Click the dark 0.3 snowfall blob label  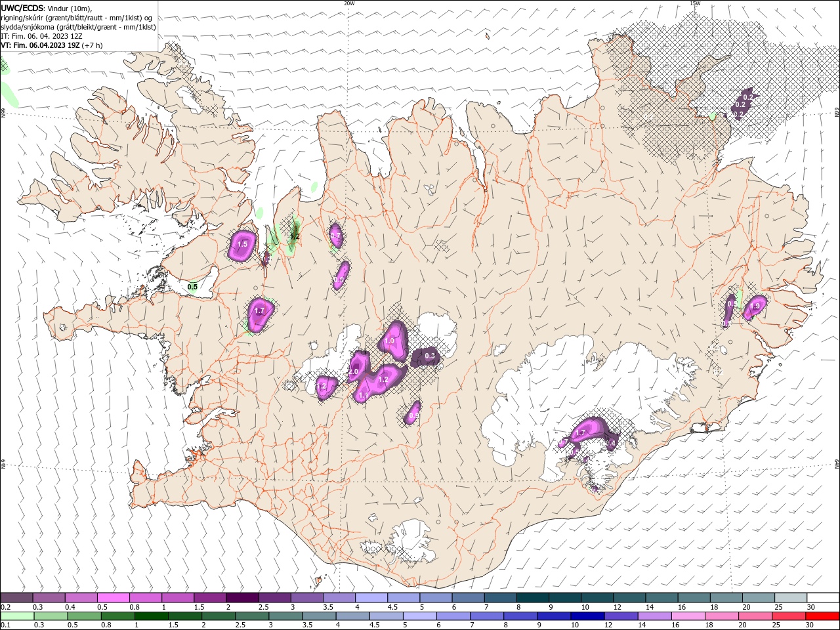430,356
